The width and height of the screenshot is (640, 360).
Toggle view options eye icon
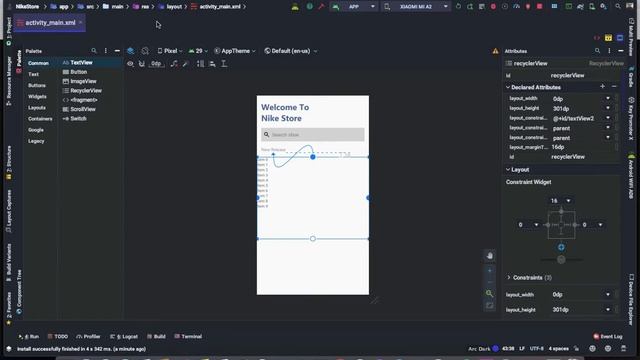point(130,64)
